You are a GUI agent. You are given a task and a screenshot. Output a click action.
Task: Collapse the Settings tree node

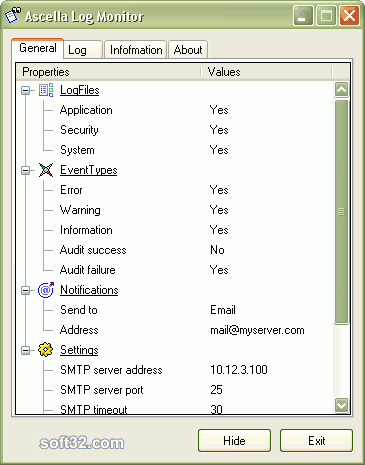(25, 350)
